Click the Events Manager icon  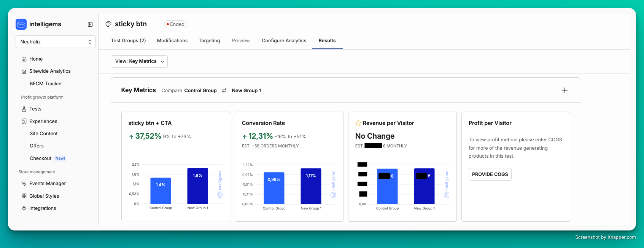[24, 184]
